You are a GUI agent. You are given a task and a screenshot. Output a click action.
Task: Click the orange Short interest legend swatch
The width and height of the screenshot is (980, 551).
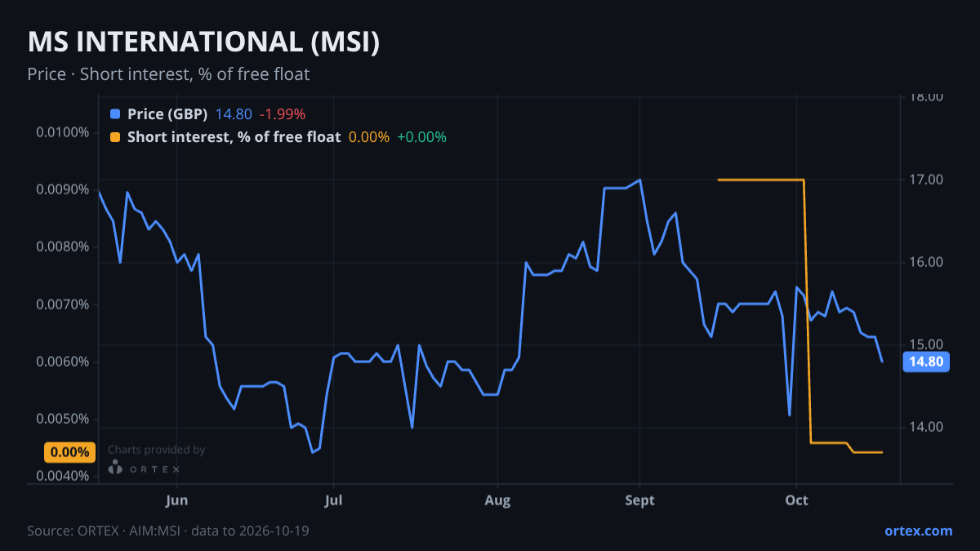click(115, 137)
